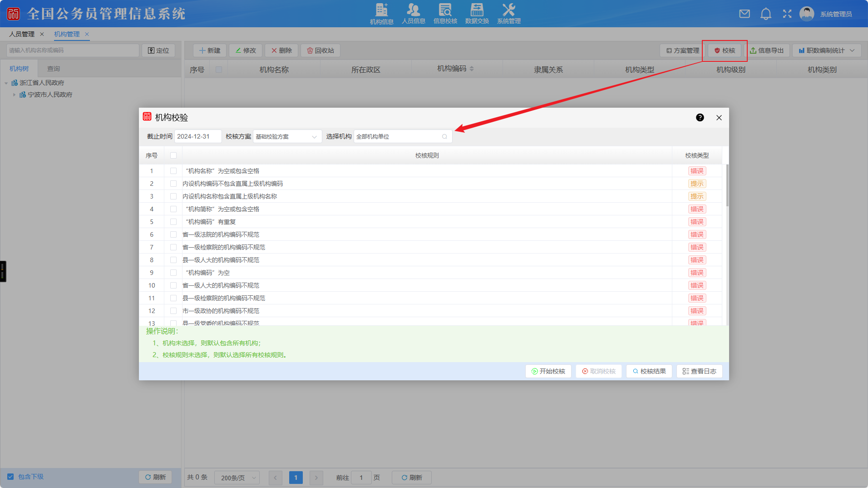The image size is (868, 488).
Task: Open the 200条/页 page size dropdown
Action: [x=237, y=478]
